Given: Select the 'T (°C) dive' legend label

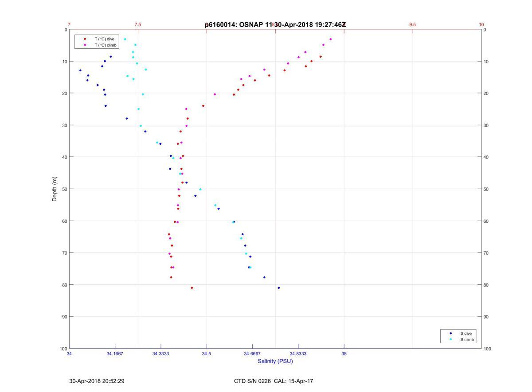Looking at the screenshot, I should point(104,39).
